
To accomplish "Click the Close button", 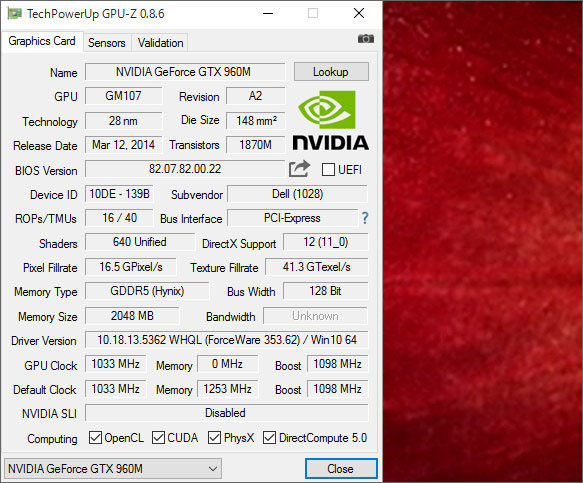I will click(x=341, y=468).
